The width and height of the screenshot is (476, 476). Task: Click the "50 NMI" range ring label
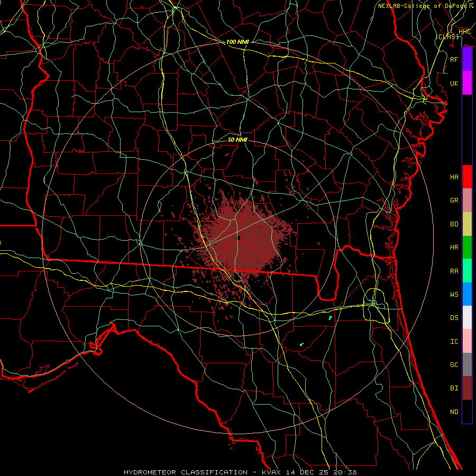pyautogui.click(x=237, y=140)
